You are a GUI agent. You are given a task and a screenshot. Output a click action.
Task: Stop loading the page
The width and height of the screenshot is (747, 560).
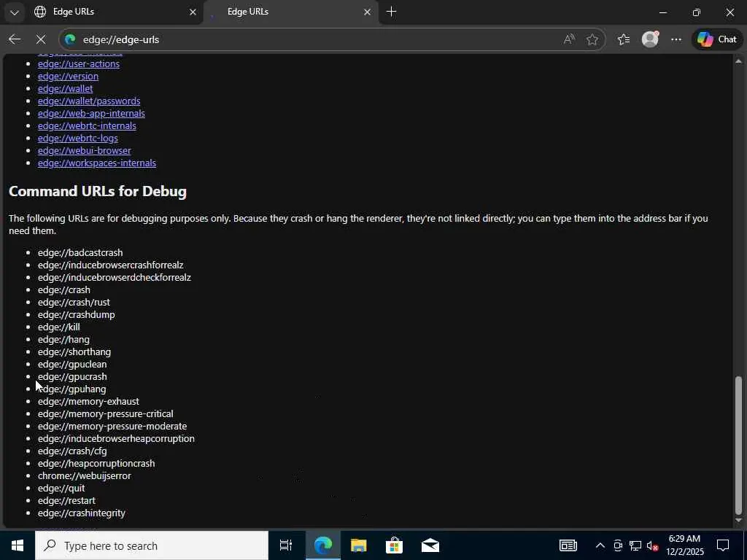(x=41, y=39)
